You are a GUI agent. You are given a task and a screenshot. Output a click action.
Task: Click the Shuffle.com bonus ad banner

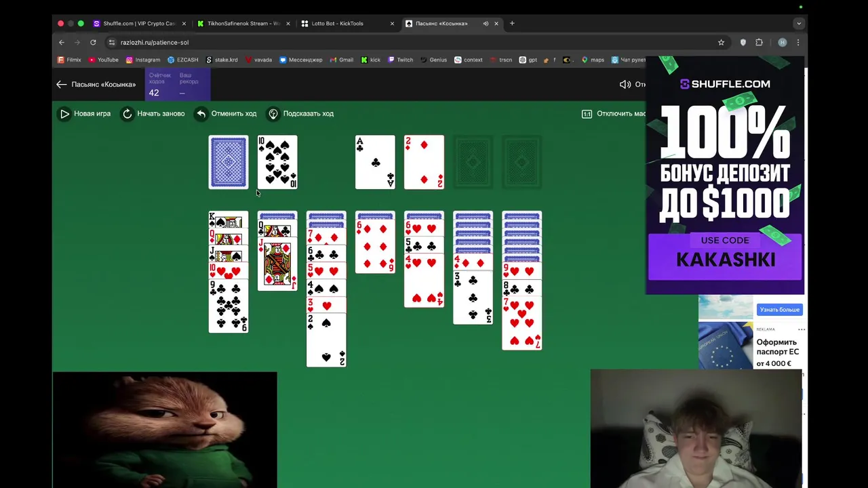725,176
